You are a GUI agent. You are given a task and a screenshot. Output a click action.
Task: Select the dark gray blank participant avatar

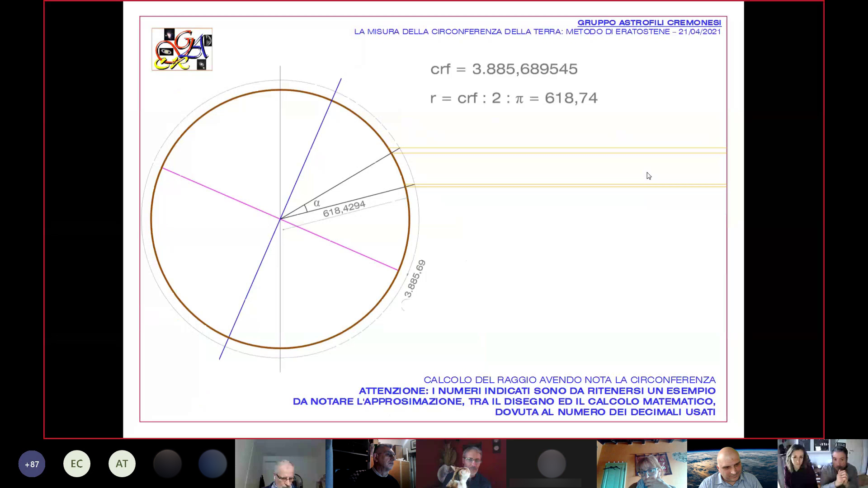[167, 464]
